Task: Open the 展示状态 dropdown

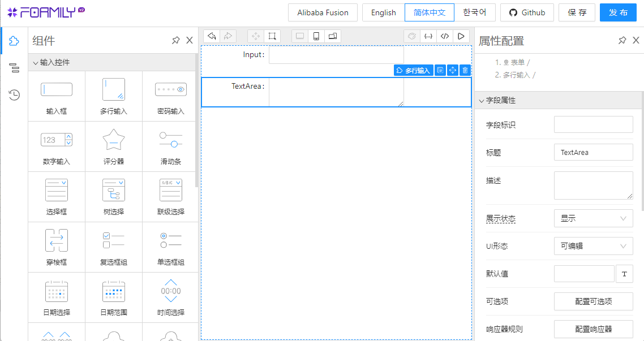Action: tap(594, 218)
